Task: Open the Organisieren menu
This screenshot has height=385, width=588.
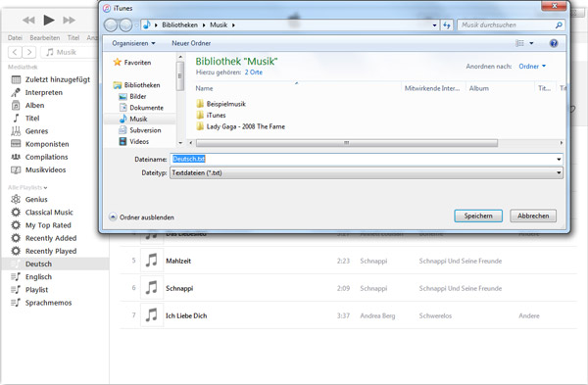Action: (133, 43)
